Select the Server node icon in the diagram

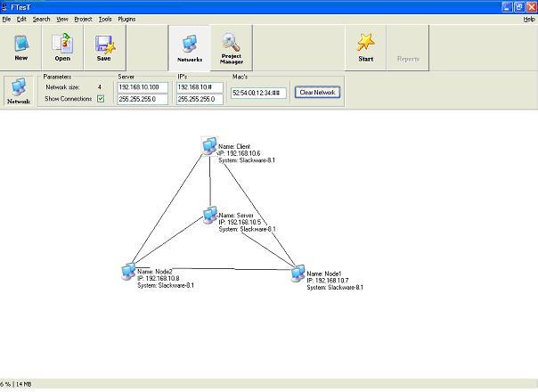click(x=210, y=215)
